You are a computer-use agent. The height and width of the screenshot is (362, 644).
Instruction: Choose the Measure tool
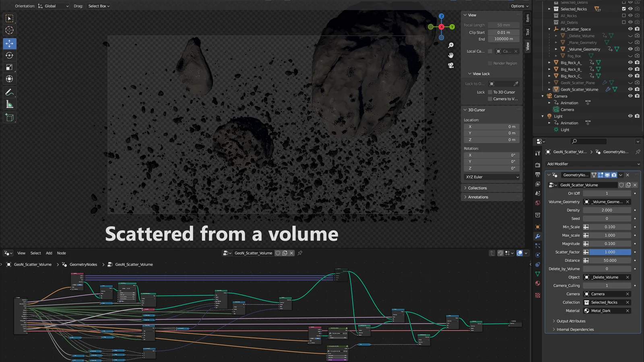pyautogui.click(x=10, y=104)
